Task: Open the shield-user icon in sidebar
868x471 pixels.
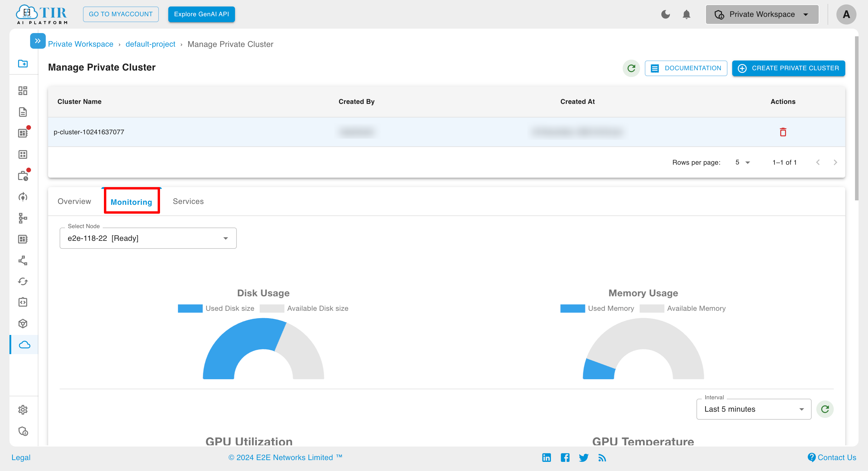Action: [x=23, y=431]
